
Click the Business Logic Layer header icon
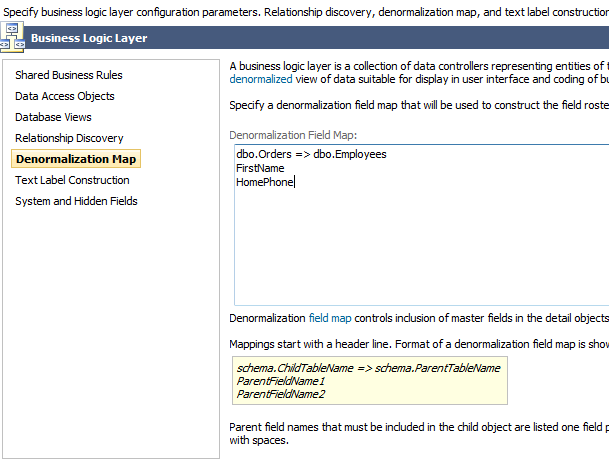coord(14,38)
